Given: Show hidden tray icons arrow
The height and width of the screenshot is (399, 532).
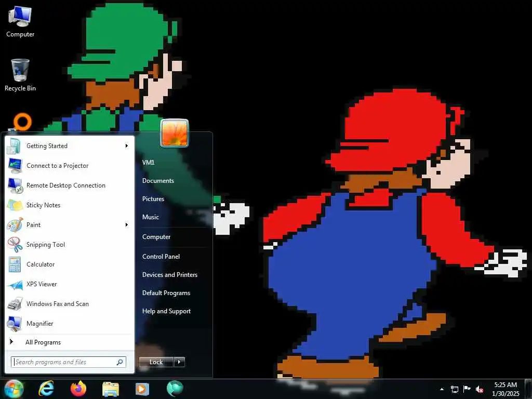Looking at the screenshot, I should (x=442, y=389).
